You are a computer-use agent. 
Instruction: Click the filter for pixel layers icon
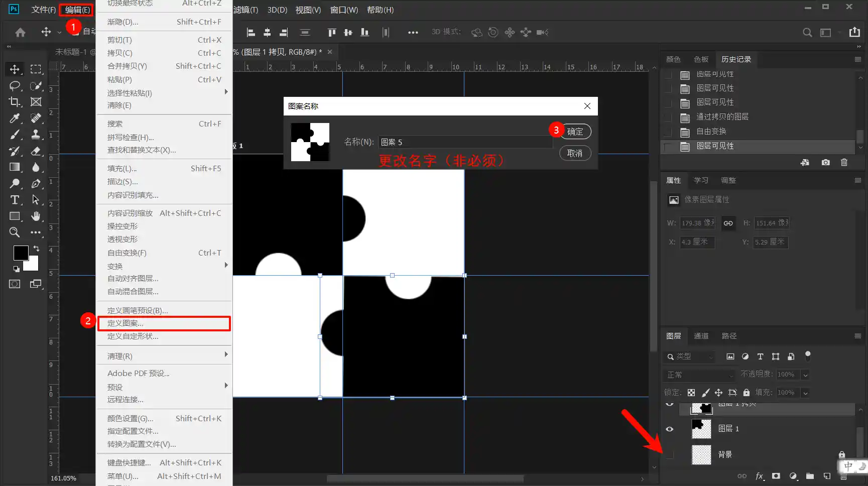730,356
